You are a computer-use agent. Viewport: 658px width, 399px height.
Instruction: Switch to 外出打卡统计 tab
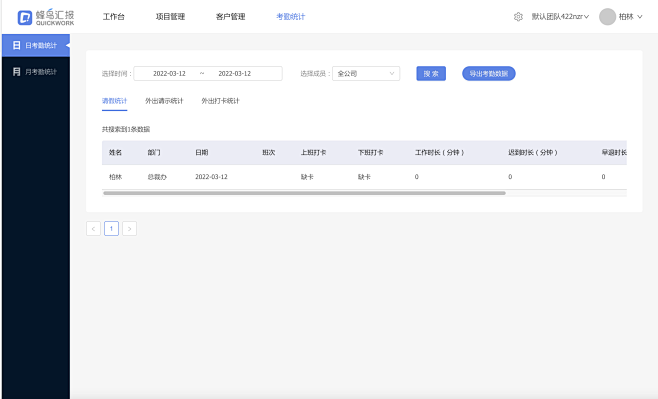pyautogui.click(x=220, y=101)
